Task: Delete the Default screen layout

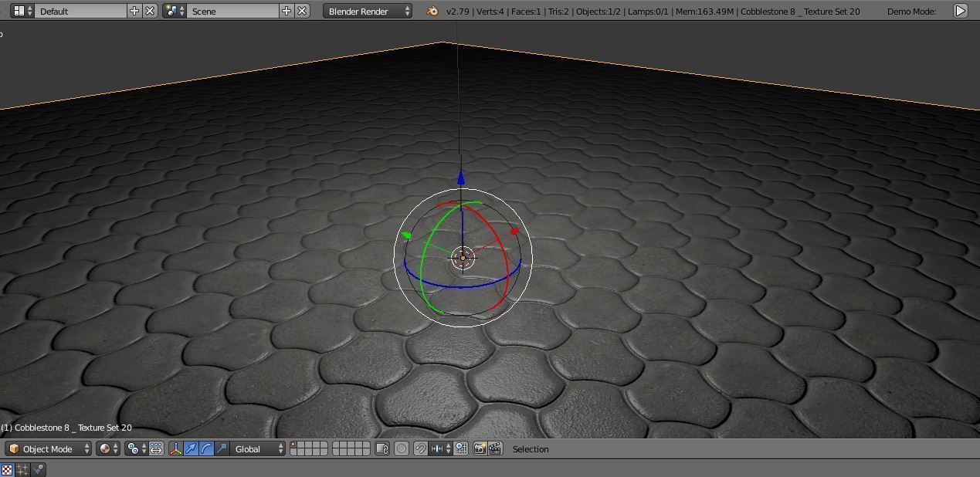Action: point(150,11)
